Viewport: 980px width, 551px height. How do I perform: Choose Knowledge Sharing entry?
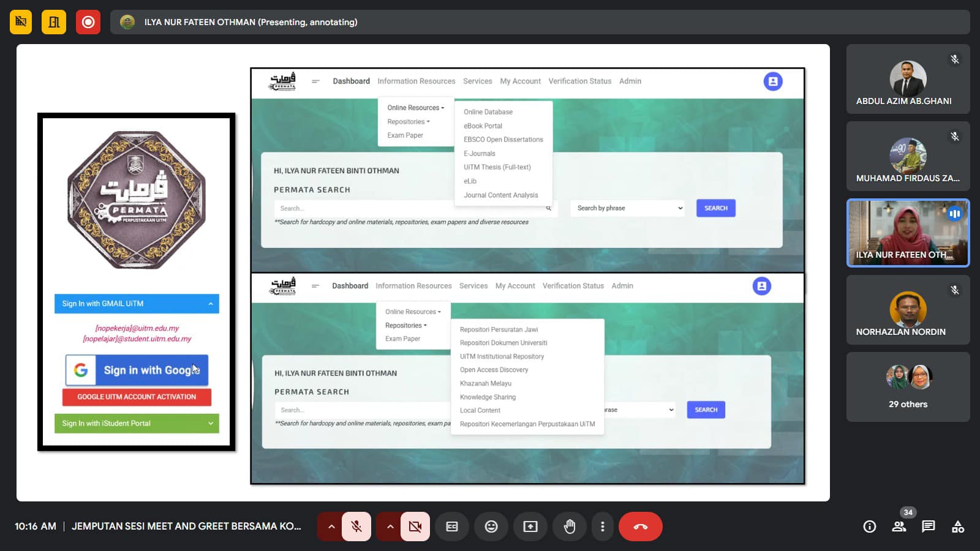point(488,397)
